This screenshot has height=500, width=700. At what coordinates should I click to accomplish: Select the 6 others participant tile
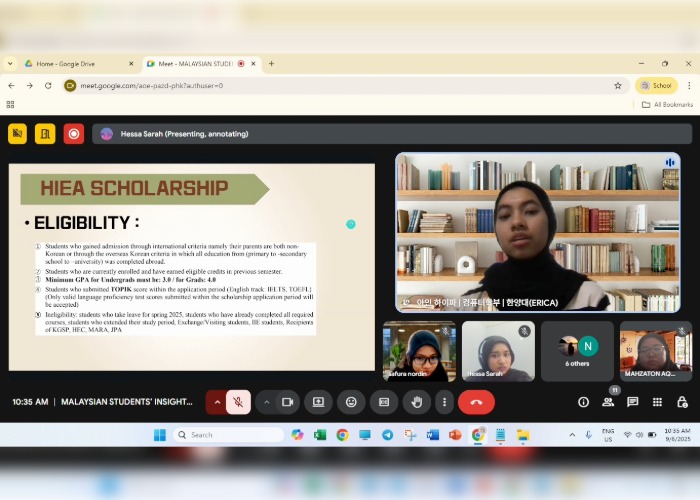coord(577,351)
